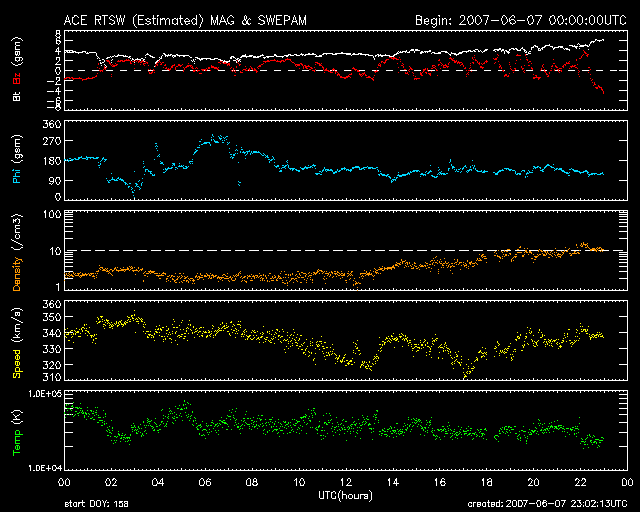Screen dimensions: 640x512
Task: Click the cyan "Phi (gsm)" axis label
Action: (x=17, y=160)
